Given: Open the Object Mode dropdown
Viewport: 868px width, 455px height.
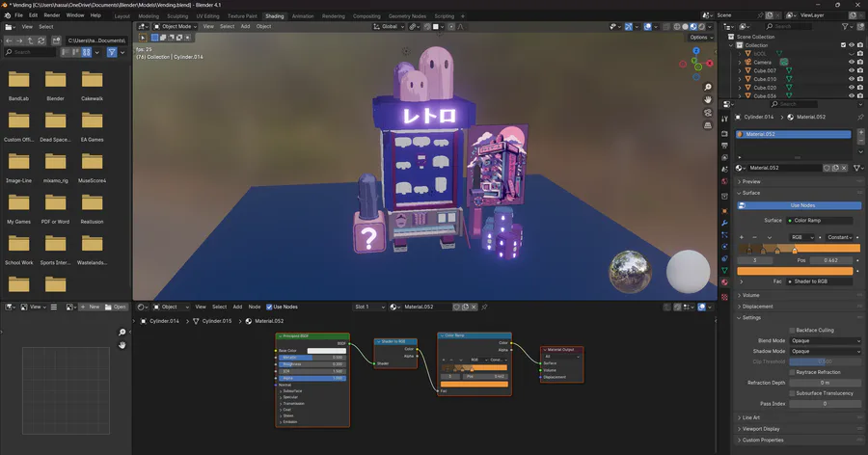Looking at the screenshot, I should click(x=175, y=27).
